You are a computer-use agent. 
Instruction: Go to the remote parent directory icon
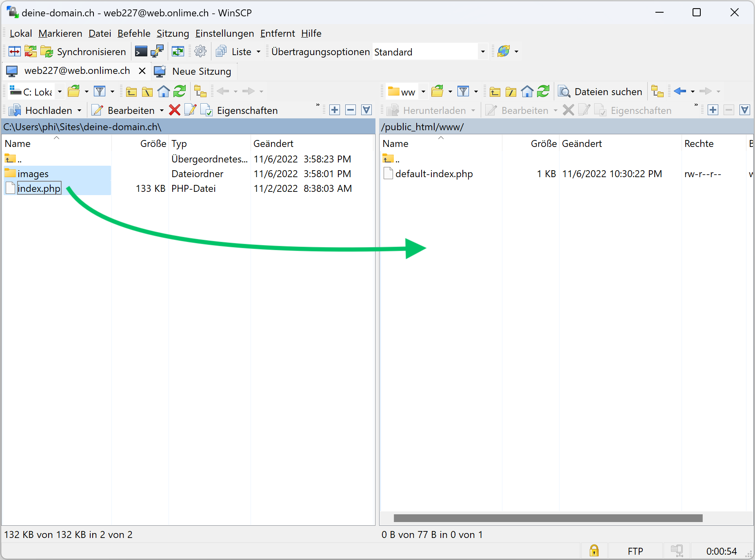point(495,91)
